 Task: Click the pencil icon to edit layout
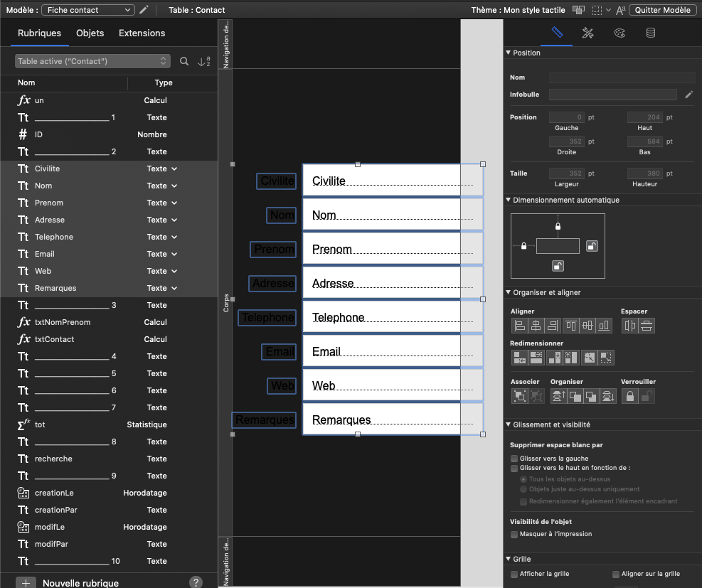144,10
